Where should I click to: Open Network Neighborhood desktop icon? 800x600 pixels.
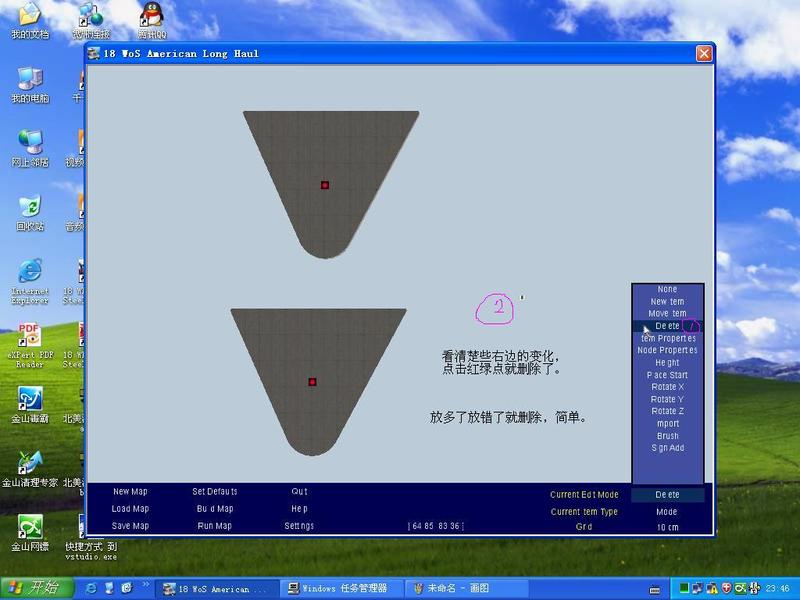(x=30, y=143)
